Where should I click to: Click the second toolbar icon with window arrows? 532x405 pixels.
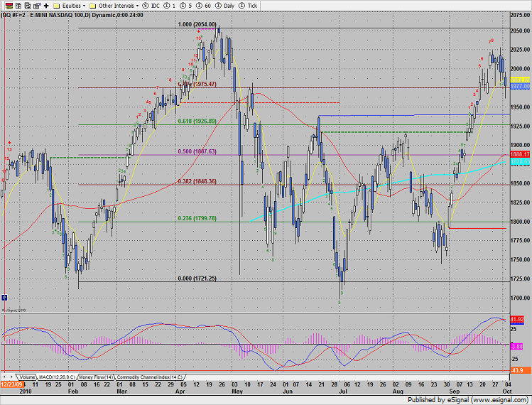(18, 6)
